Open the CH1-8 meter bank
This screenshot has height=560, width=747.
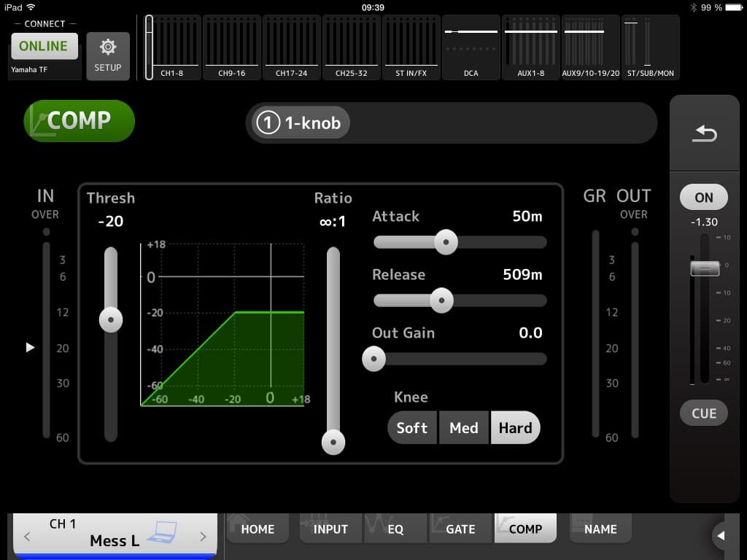coord(172,47)
